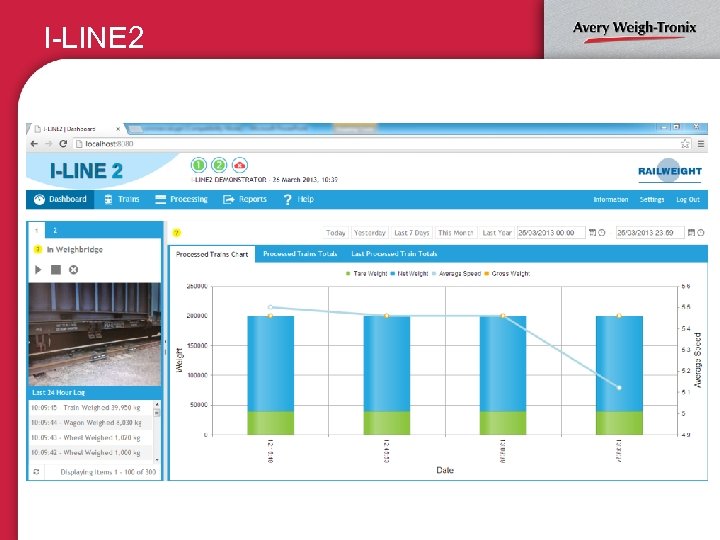The image size is (720, 540).
Task: Toggle the Gross Weight legend series
Action: coord(507,273)
